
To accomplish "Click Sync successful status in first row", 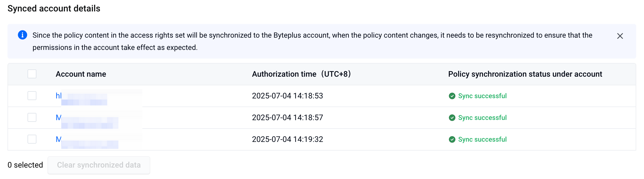I will coord(482,96).
